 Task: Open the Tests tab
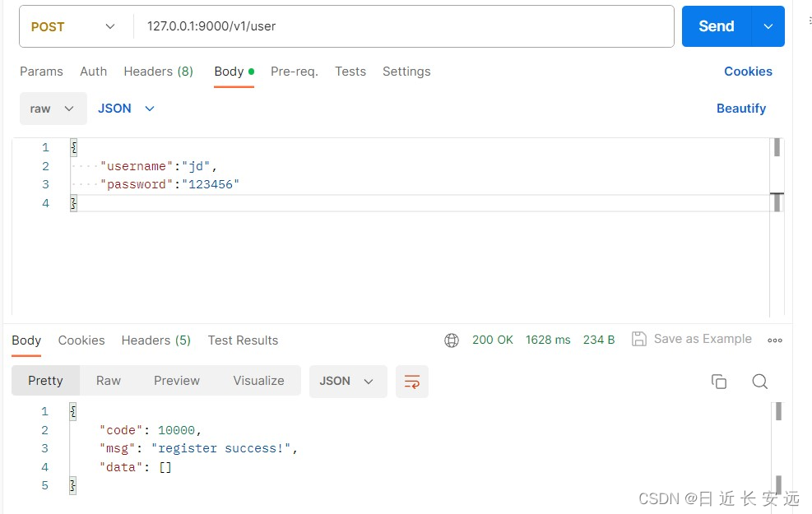(x=350, y=72)
